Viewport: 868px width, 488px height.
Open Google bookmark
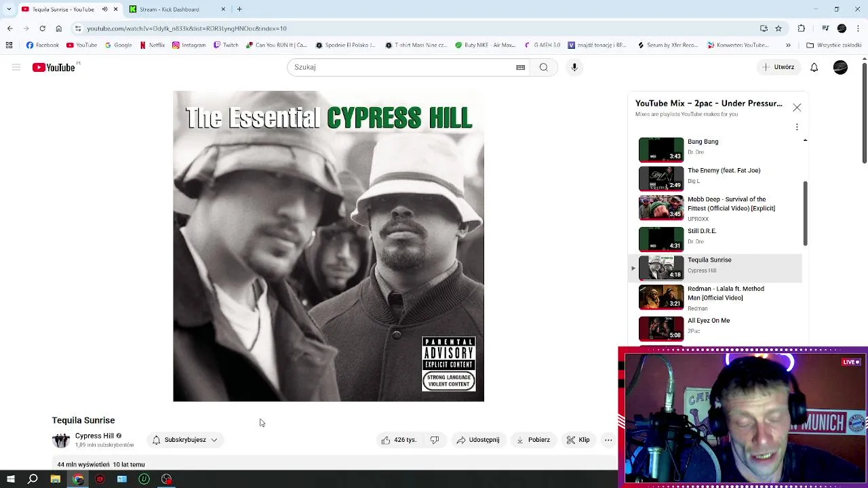(x=118, y=45)
